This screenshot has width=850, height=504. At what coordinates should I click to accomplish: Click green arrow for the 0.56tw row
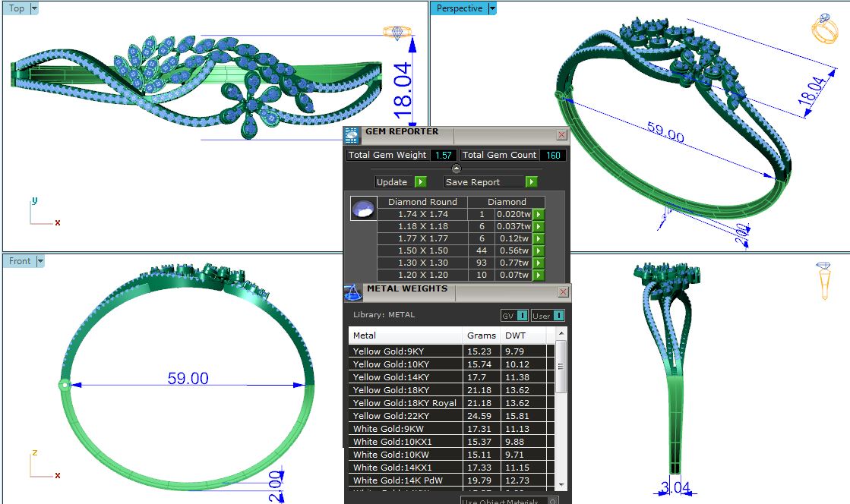pos(538,251)
